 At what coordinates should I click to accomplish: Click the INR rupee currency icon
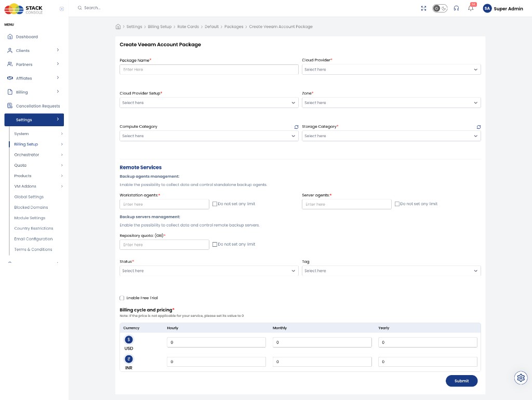coord(129,359)
